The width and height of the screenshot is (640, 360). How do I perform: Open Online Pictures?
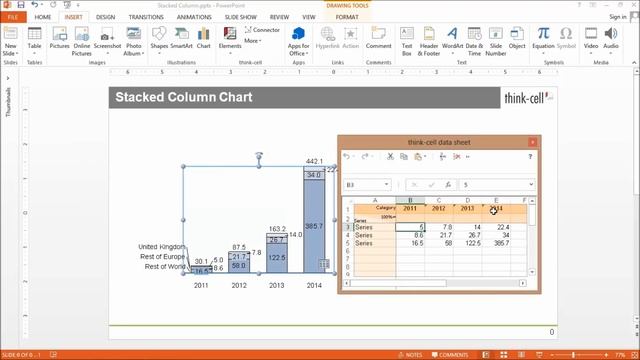(82, 42)
